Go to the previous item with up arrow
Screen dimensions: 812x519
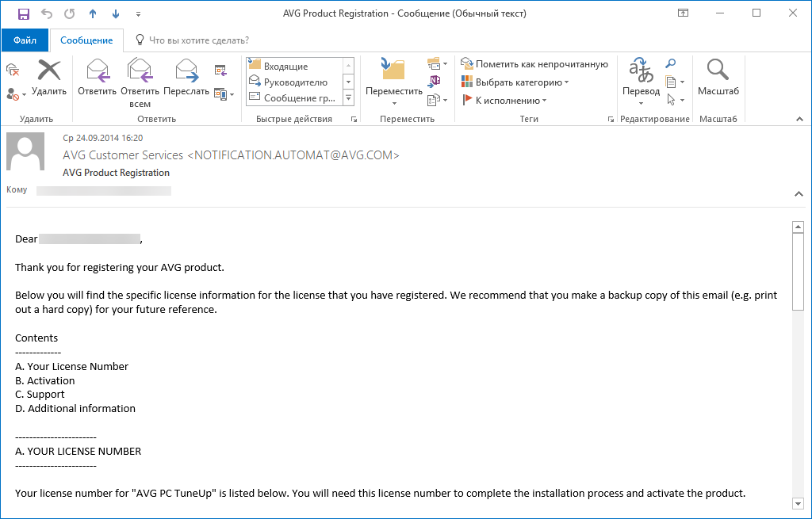coord(93,13)
